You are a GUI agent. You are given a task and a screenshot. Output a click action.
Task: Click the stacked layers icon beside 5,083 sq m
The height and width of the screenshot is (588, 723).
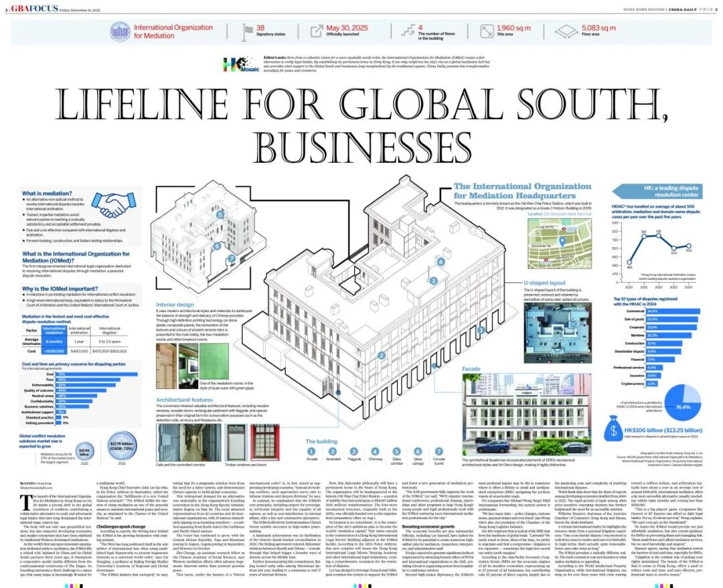coord(566,31)
